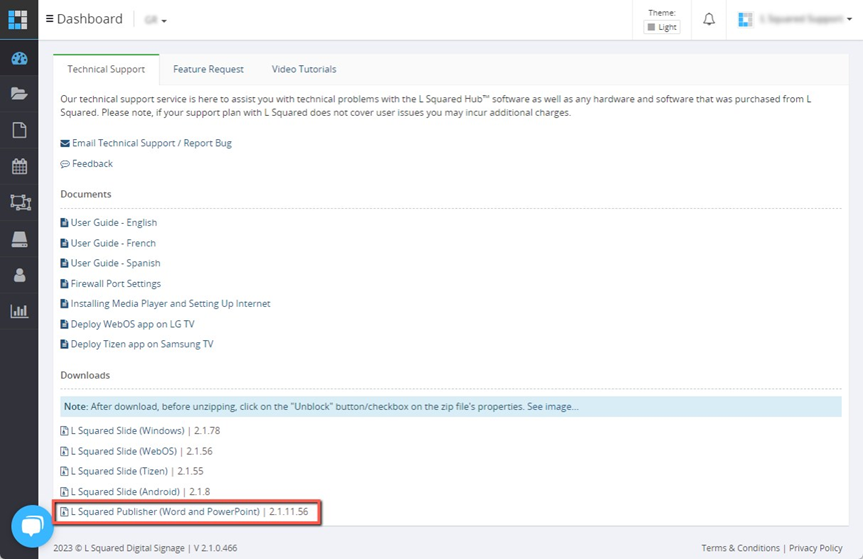
Task: Open User Guide - English
Action: point(114,223)
